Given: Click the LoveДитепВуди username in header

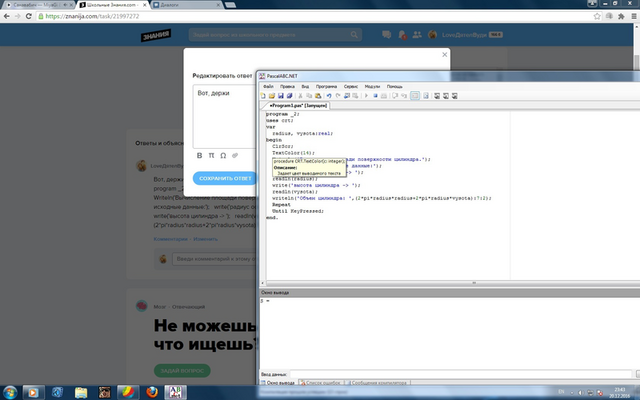Looking at the screenshot, I should tap(464, 35).
